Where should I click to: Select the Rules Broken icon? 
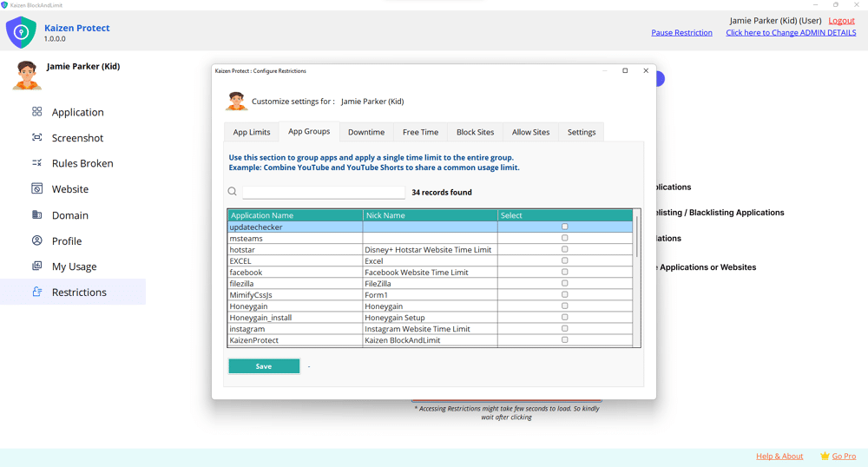[36, 163]
